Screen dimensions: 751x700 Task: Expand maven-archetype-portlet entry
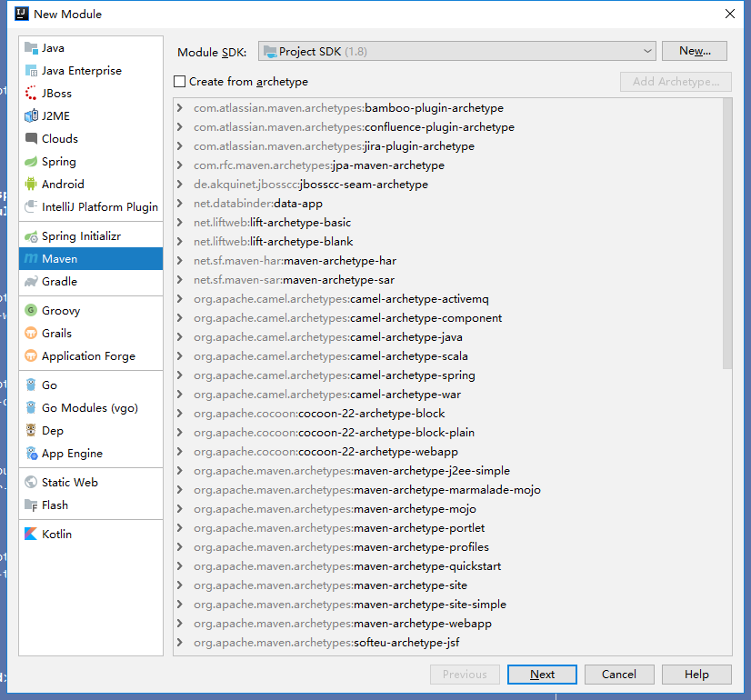click(180, 528)
